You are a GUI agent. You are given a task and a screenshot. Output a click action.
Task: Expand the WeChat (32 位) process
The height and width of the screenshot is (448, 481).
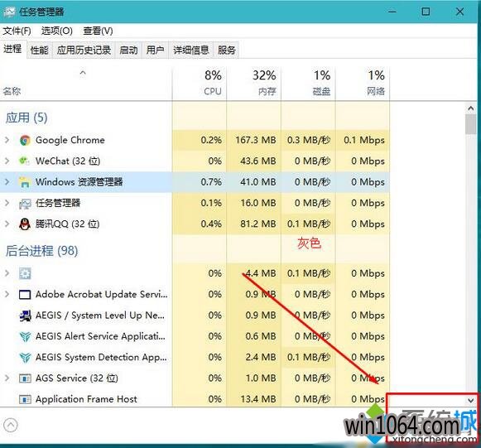pos(7,161)
